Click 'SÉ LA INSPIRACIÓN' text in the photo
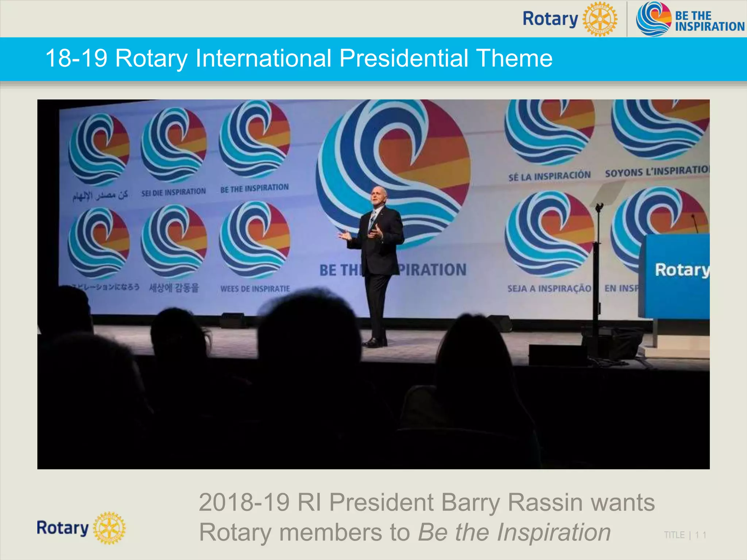 pyautogui.click(x=549, y=176)
